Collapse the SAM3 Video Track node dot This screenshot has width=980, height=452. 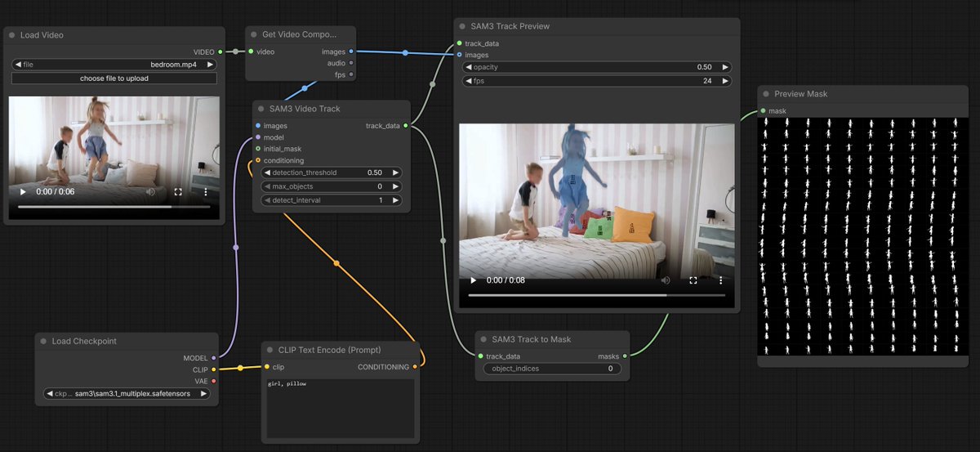click(x=261, y=109)
